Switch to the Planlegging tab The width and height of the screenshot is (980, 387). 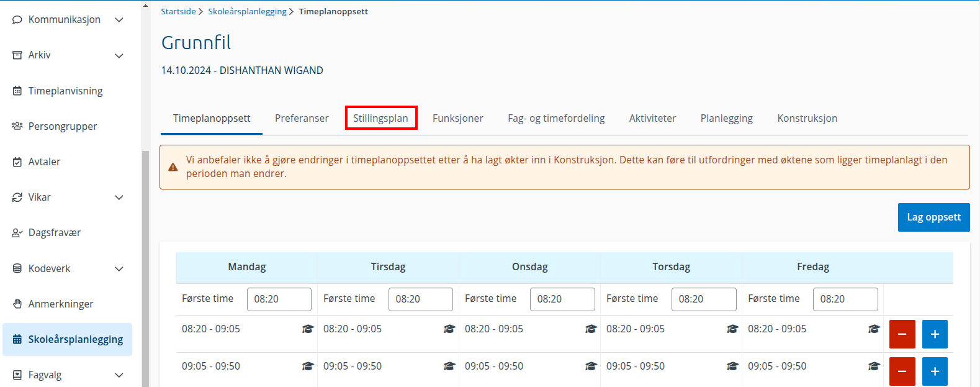click(x=727, y=118)
